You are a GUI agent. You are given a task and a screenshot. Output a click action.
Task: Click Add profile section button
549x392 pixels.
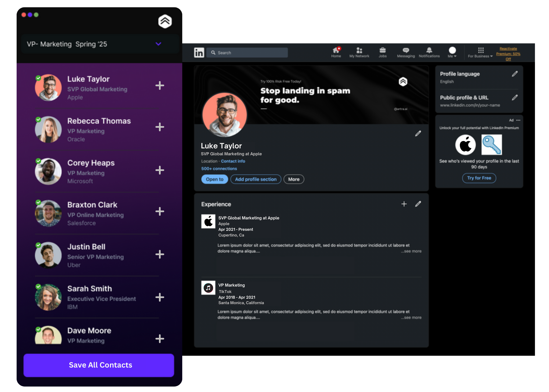click(256, 179)
